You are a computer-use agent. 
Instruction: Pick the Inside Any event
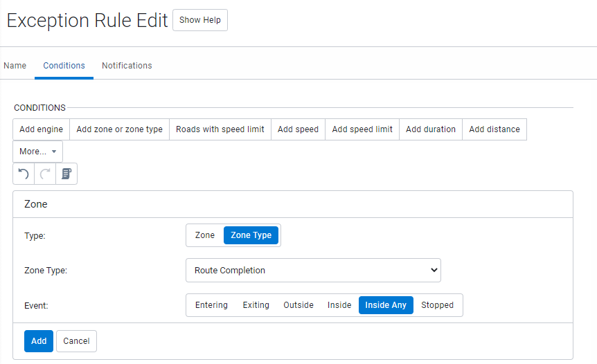click(x=386, y=305)
